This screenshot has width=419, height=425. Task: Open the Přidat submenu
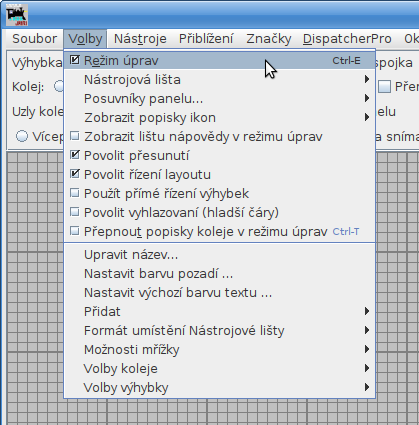pyautogui.click(x=219, y=312)
